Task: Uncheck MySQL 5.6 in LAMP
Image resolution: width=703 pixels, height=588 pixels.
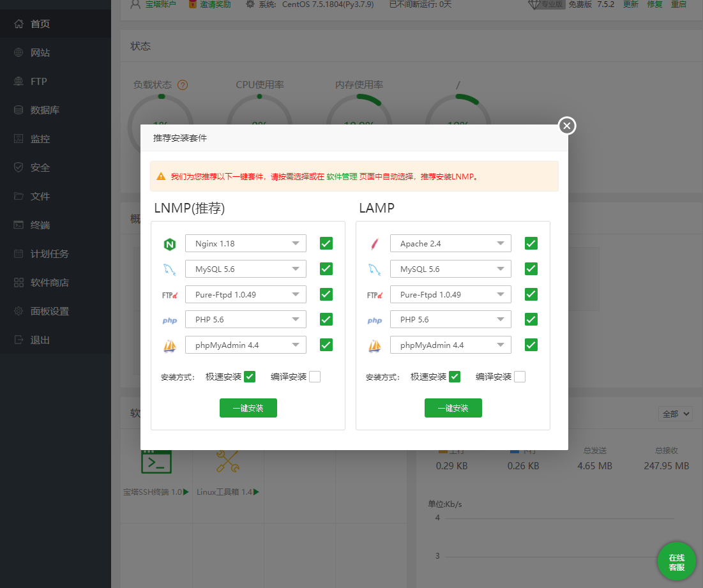Action: [531, 269]
